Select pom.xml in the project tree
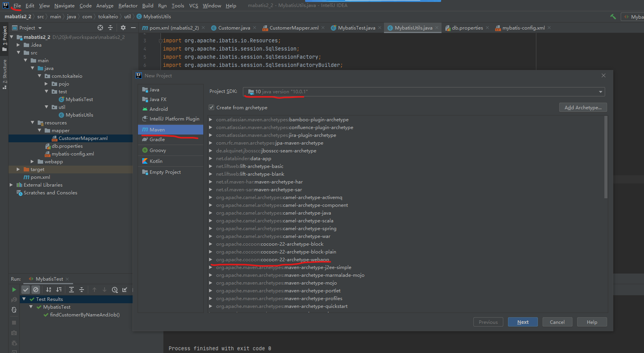This screenshot has width=644, height=353. point(40,177)
